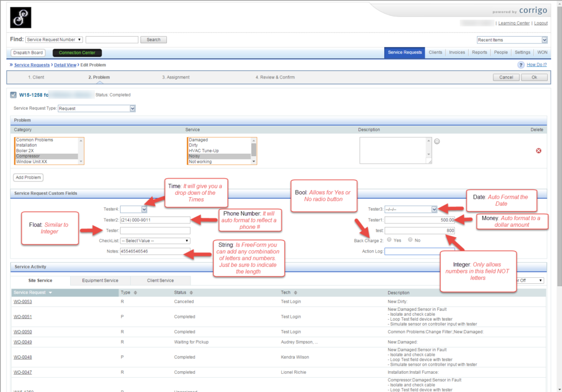The width and height of the screenshot is (562, 392).
Task: Select the Site Service tab
Action: (x=40, y=281)
